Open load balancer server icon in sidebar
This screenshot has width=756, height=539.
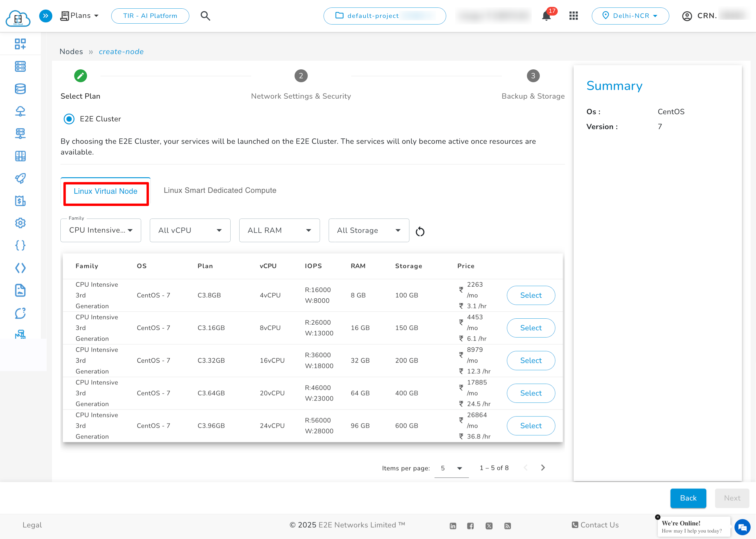pyautogui.click(x=20, y=133)
